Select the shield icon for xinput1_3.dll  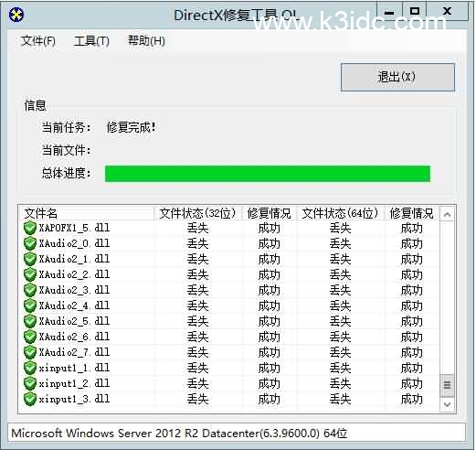(x=30, y=399)
